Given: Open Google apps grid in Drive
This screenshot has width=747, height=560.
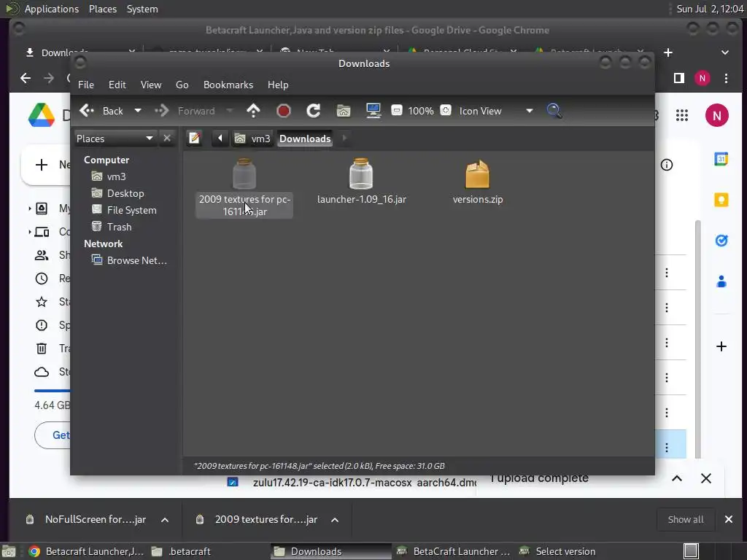Looking at the screenshot, I should click(x=682, y=115).
